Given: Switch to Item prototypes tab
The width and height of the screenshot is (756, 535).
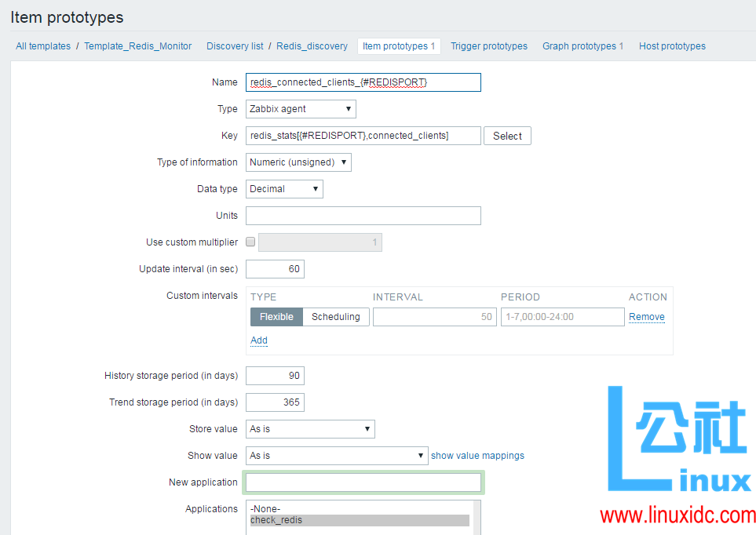Looking at the screenshot, I should tap(399, 46).
